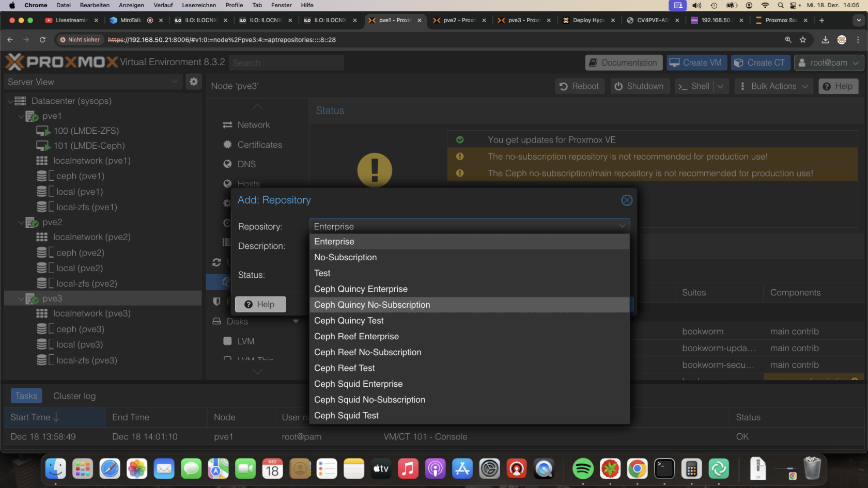Open Disks node menu item
The height and width of the screenshot is (488, 868).
coord(237,321)
